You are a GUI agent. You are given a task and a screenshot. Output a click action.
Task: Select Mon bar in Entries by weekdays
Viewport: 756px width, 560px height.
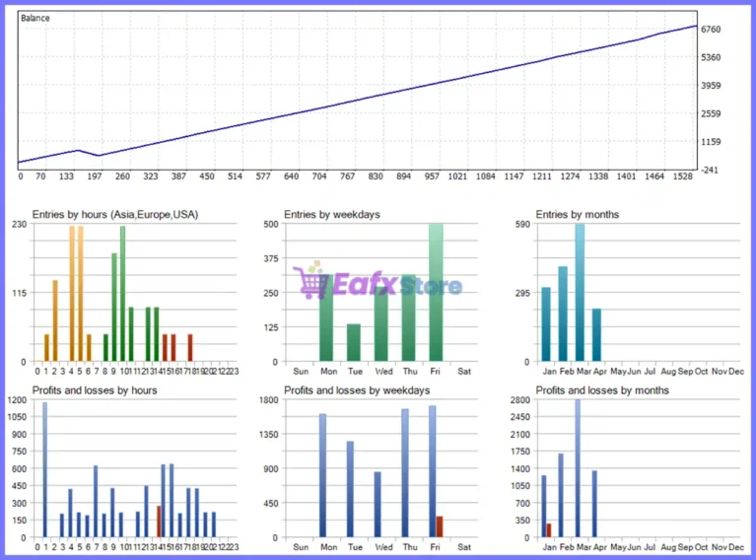coord(326,317)
